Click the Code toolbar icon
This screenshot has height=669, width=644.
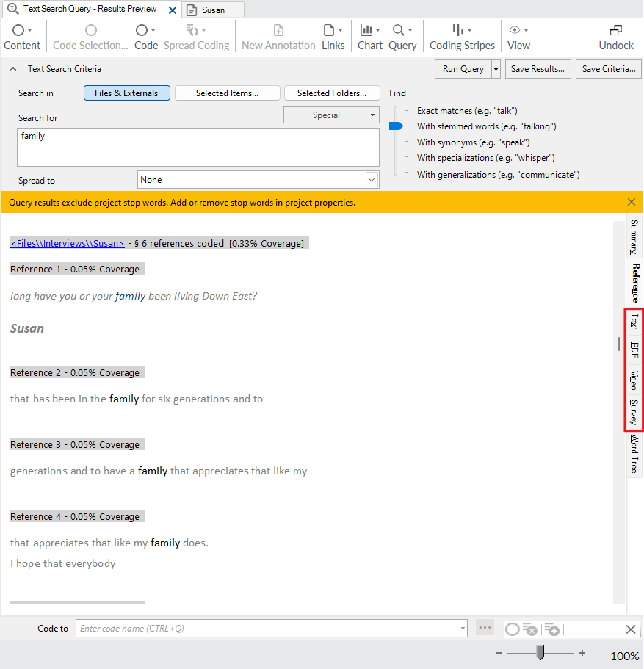[x=141, y=30]
